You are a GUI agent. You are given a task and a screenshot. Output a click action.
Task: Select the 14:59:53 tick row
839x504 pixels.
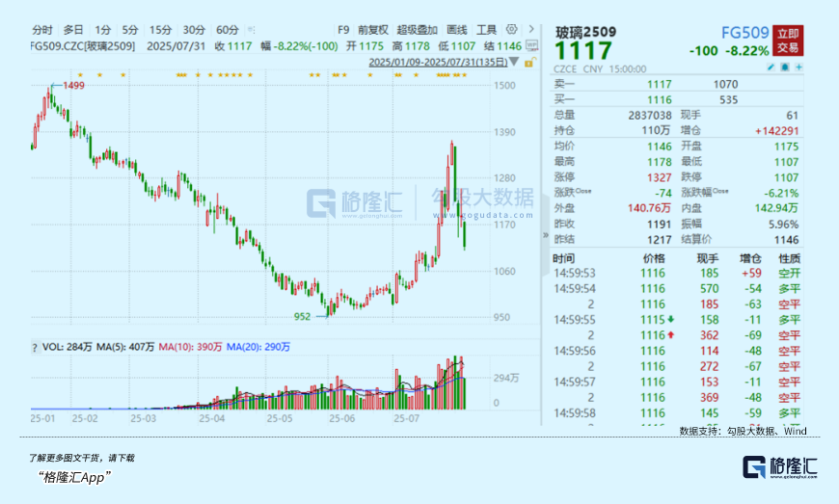click(x=677, y=273)
